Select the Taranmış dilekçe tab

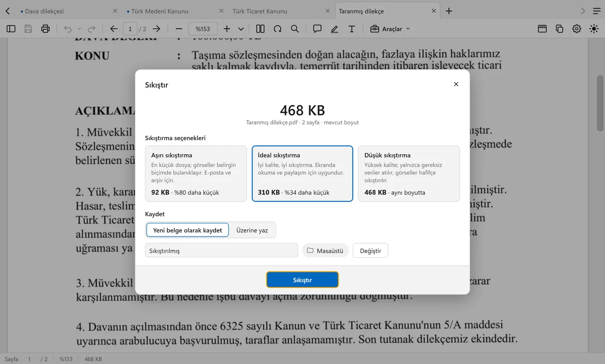point(387,11)
